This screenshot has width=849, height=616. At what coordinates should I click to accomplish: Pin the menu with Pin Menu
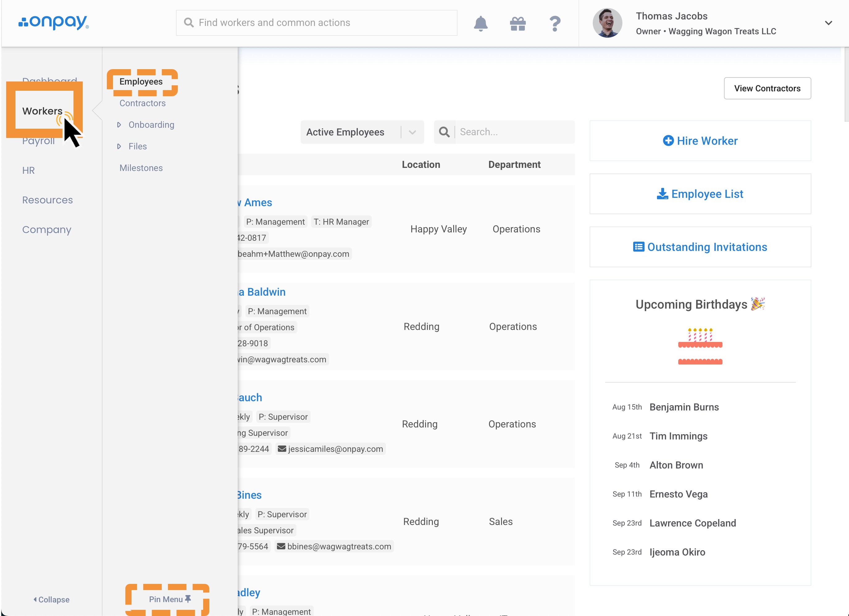(x=169, y=599)
